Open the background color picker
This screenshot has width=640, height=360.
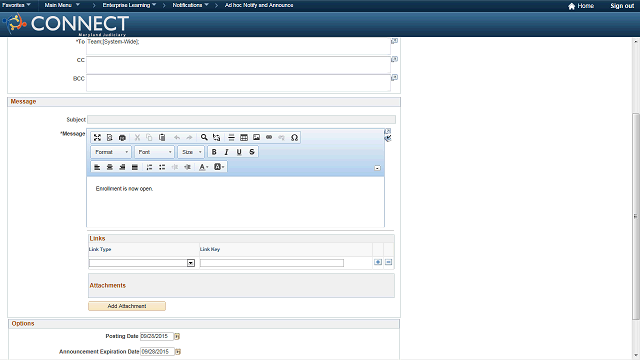219,167
